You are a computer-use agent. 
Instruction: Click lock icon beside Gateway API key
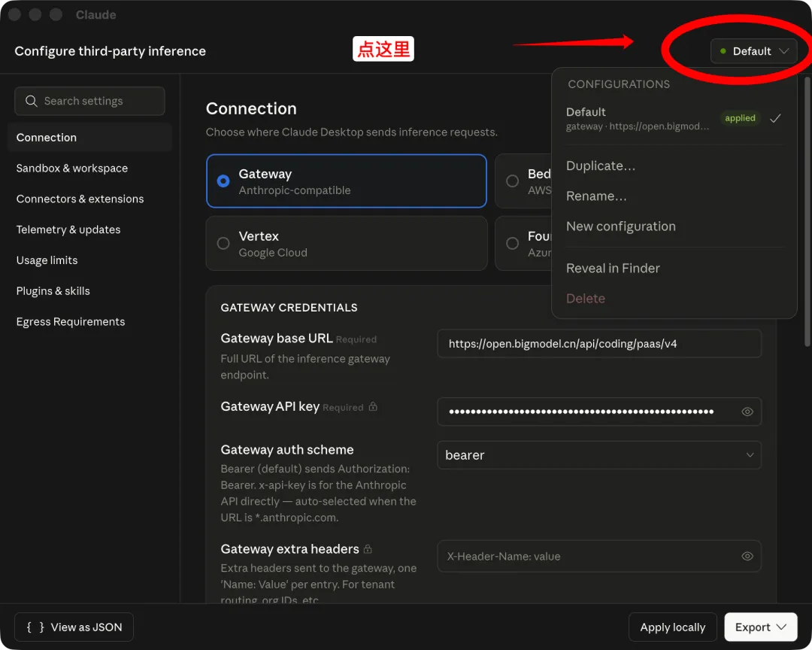[x=373, y=407]
